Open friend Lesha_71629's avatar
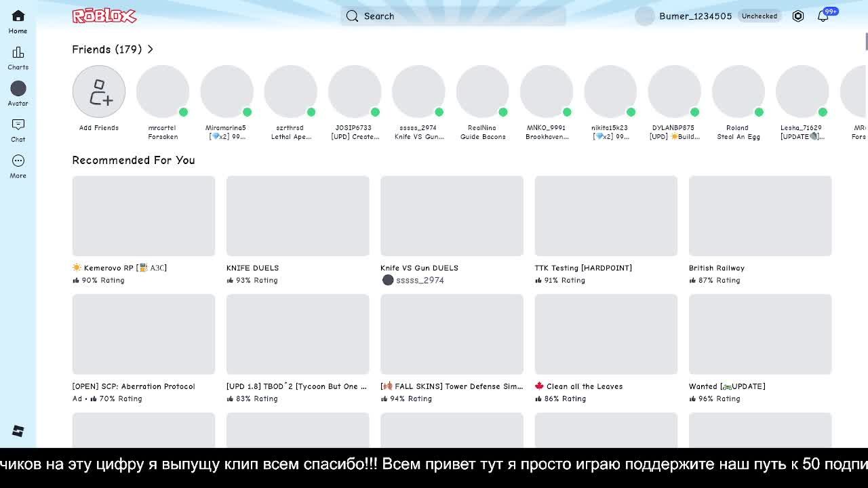The height and width of the screenshot is (488, 868). (802, 91)
